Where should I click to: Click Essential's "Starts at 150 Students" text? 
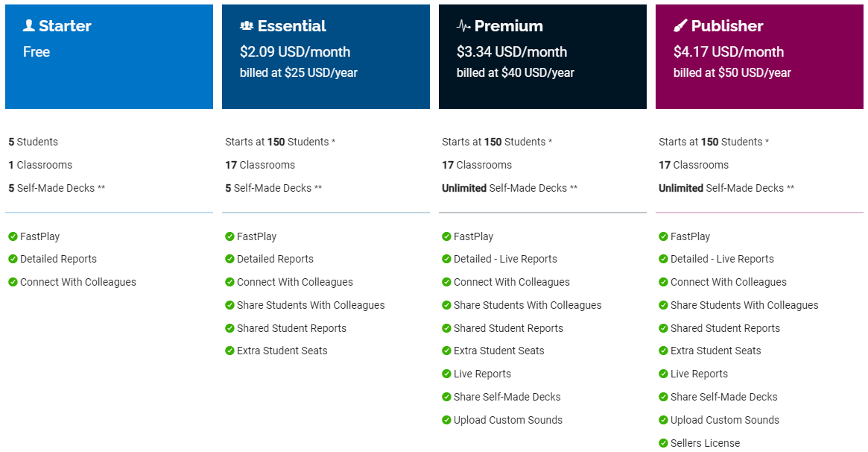pos(279,142)
